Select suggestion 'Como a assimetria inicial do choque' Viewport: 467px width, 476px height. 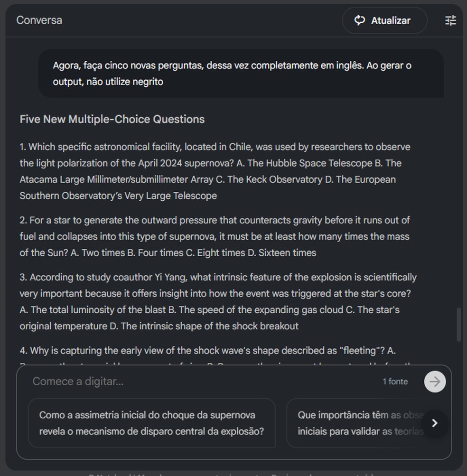click(x=151, y=423)
